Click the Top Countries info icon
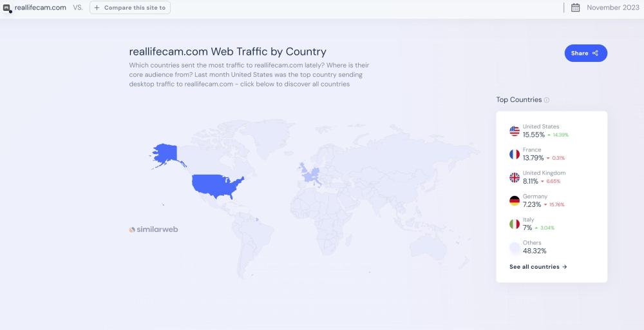The width and height of the screenshot is (644, 330). point(547,101)
